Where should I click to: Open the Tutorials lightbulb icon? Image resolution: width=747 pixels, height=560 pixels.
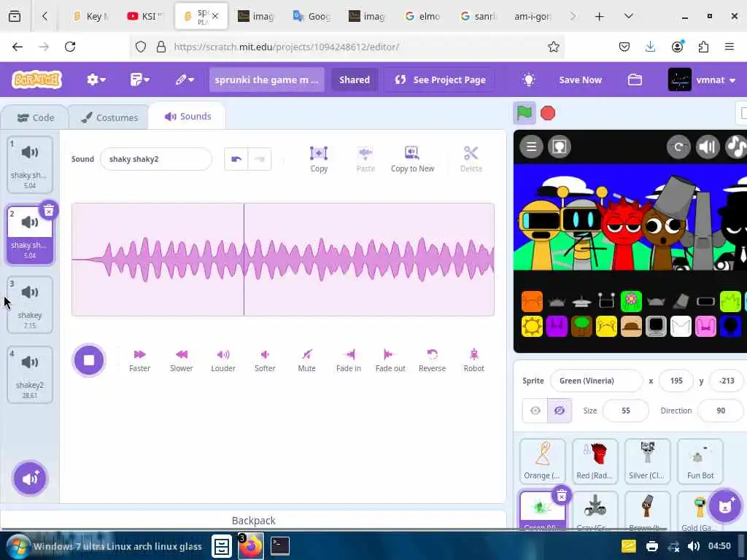(x=528, y=79)
